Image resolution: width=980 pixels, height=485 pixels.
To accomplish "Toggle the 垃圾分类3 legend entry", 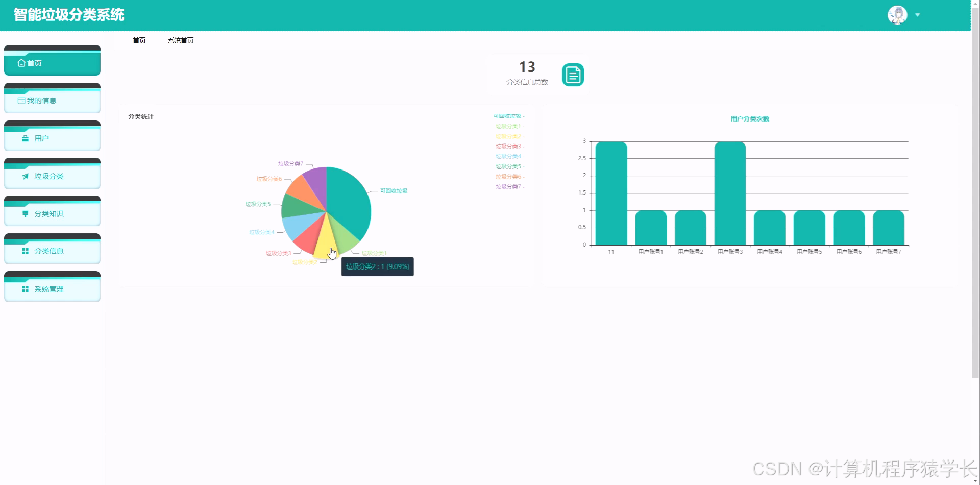I will (x=510, y=147).
